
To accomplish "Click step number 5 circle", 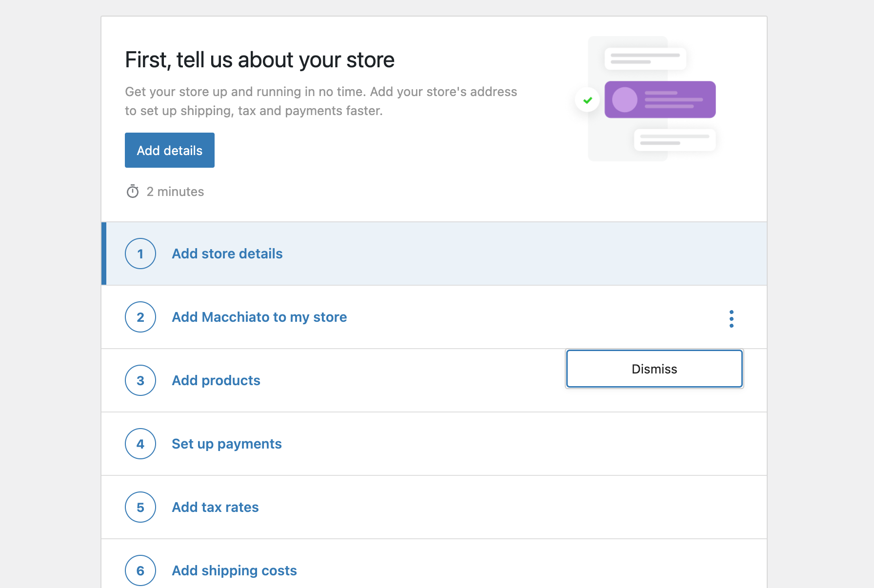I will click(140, 507).
